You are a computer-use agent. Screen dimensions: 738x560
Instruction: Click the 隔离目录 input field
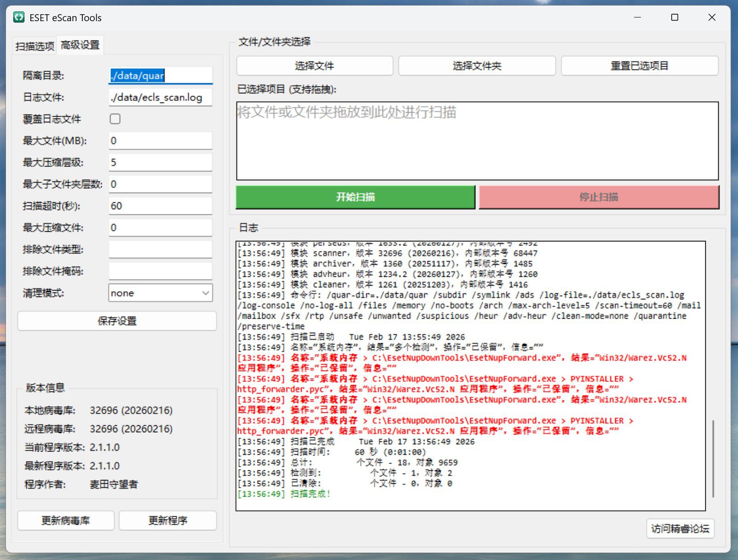161,75
